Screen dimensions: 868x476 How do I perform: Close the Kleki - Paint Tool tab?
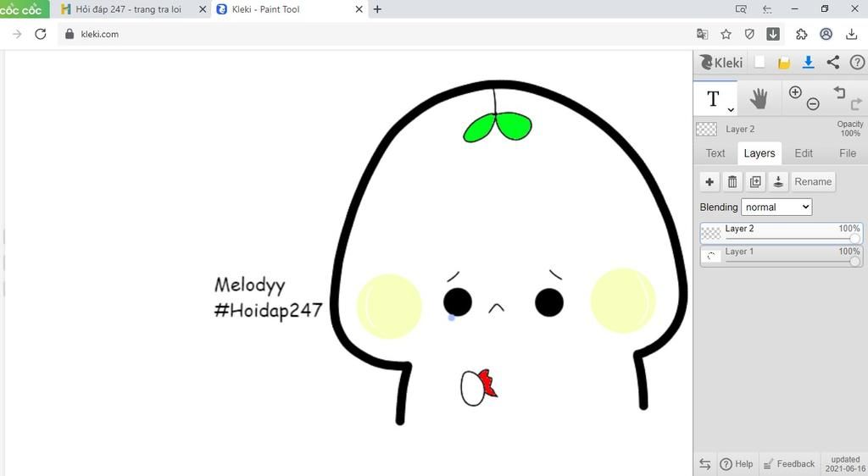(359, 9)
